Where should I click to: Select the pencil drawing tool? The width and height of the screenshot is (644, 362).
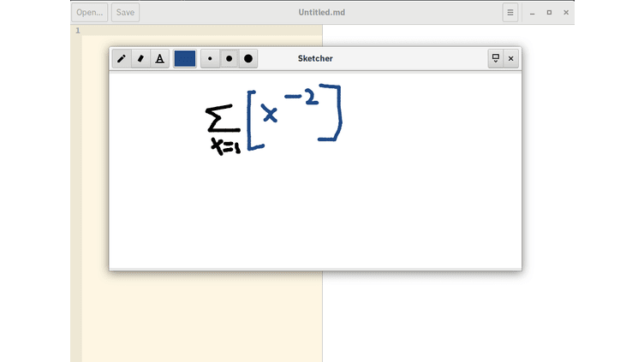click(122, 59)
